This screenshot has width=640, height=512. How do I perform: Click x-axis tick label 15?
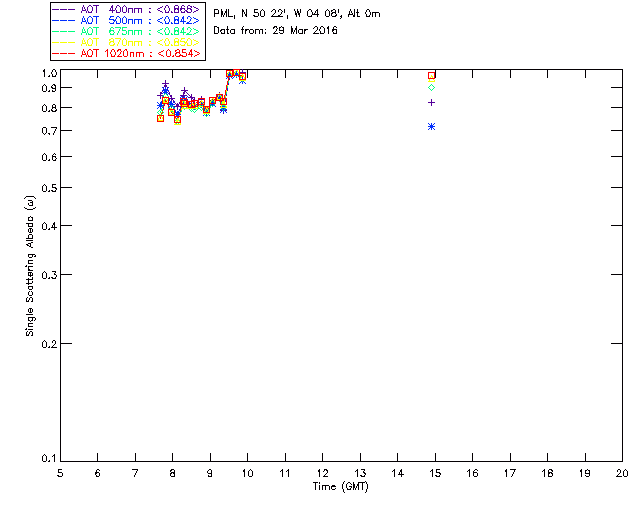tap(435, 473)
